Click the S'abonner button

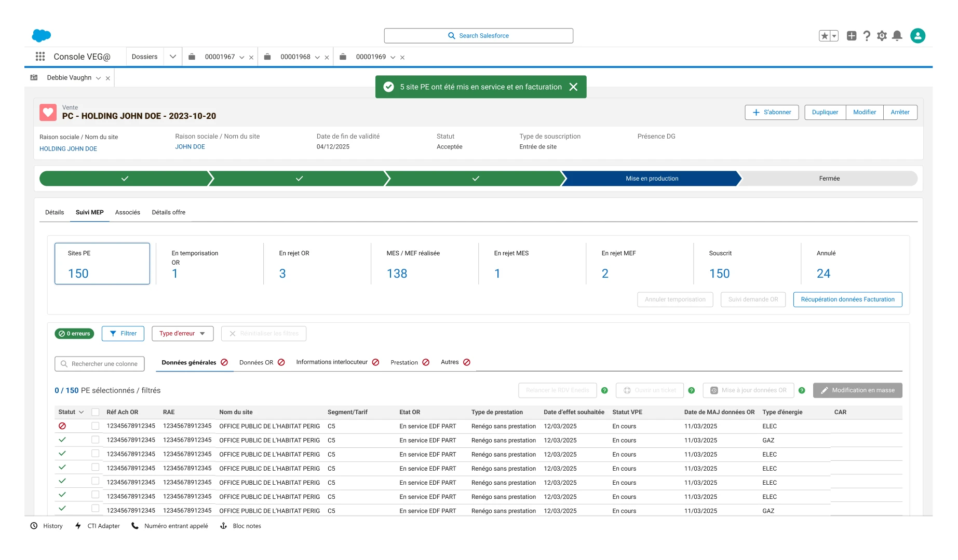(772, 112)
